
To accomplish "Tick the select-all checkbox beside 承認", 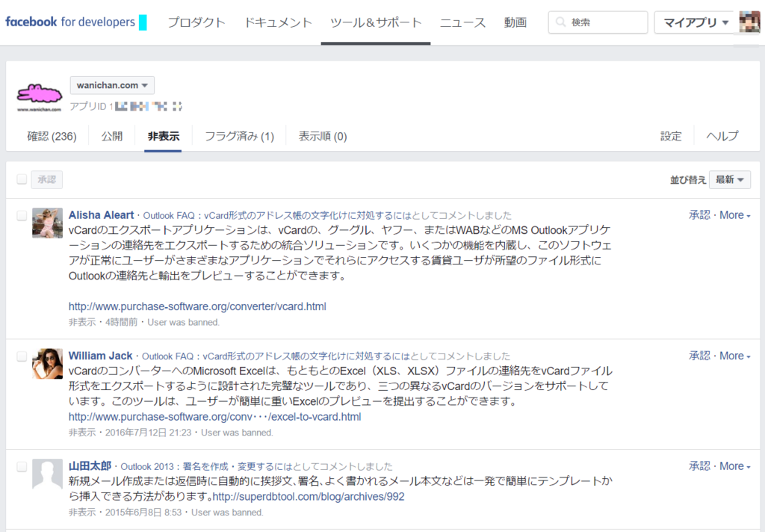I will 22,179.
